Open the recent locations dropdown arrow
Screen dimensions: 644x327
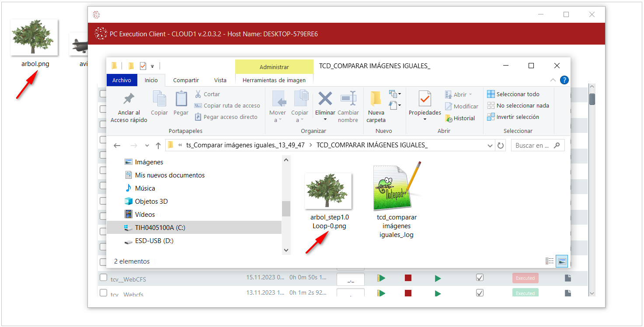[147, 146]
